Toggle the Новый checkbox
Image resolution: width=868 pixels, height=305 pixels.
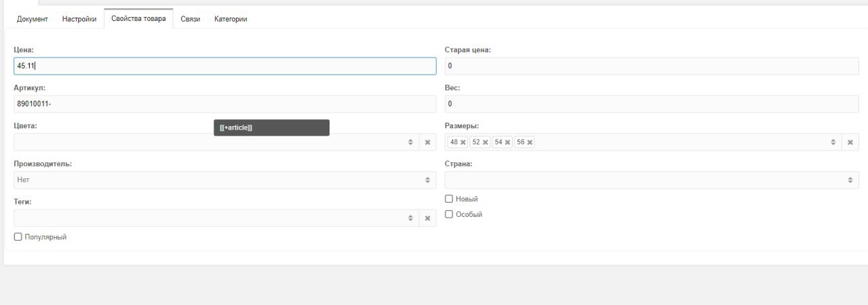[449, 199]
